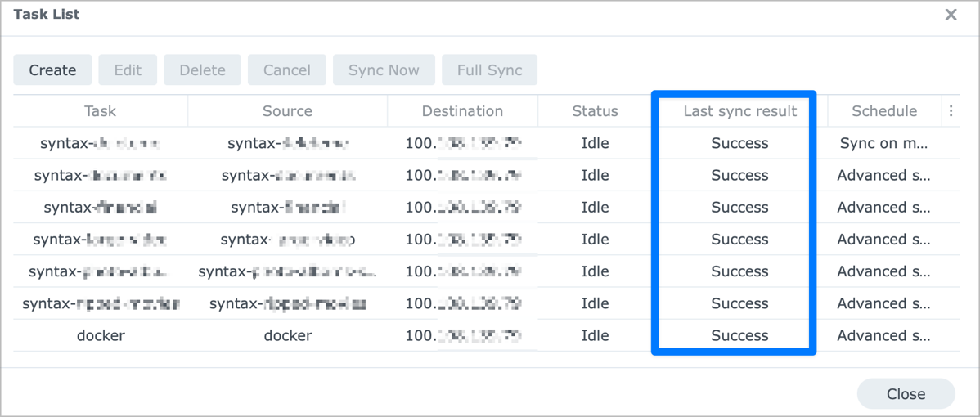Sort by the Schedule column header

point(883,111)
